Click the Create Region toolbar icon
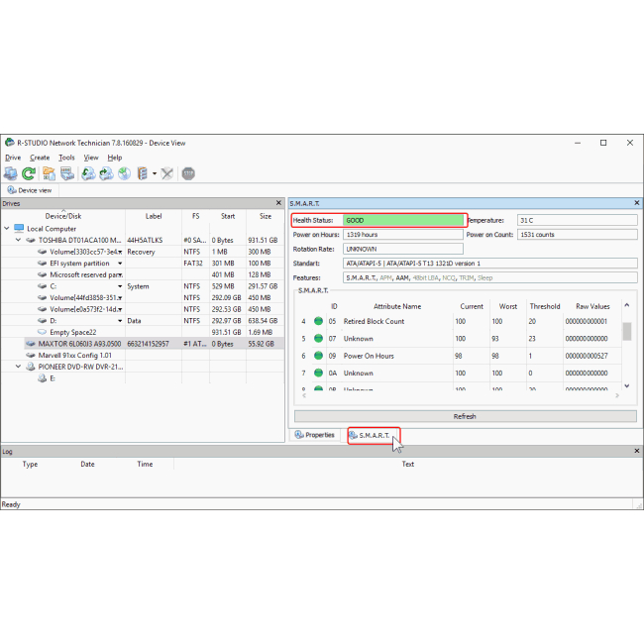The image size is (644, 644). point(125,173)
